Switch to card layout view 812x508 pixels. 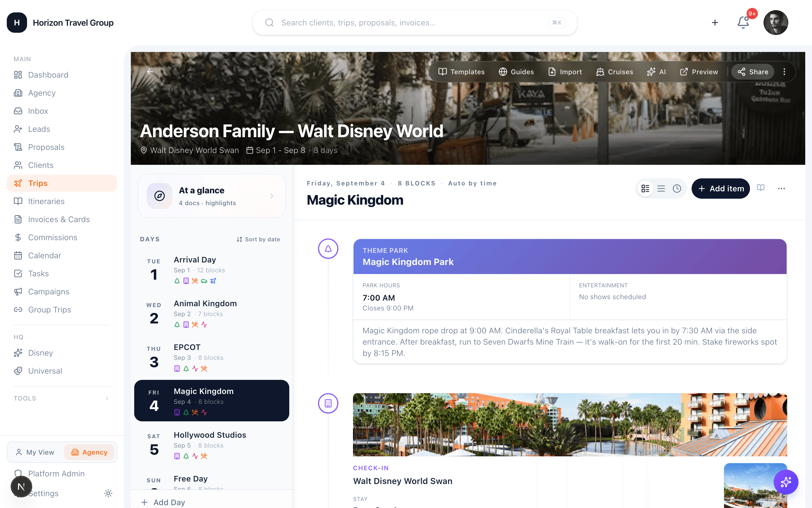645,189
